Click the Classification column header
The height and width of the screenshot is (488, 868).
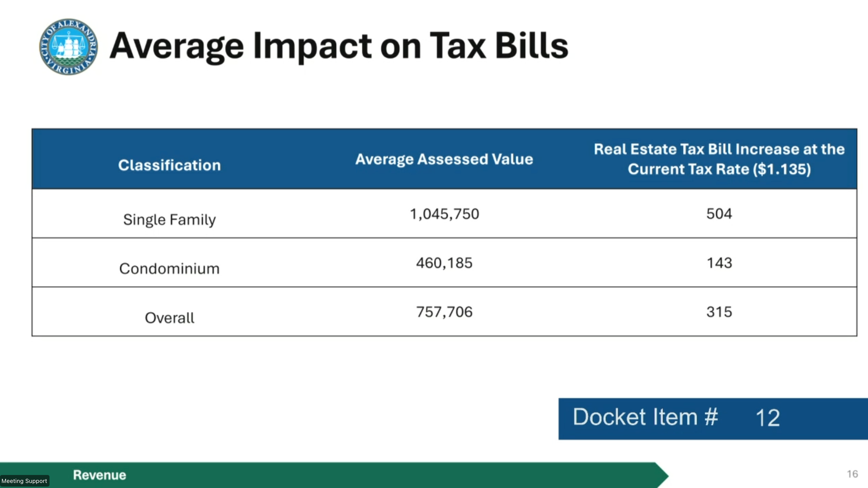(169, 165)
